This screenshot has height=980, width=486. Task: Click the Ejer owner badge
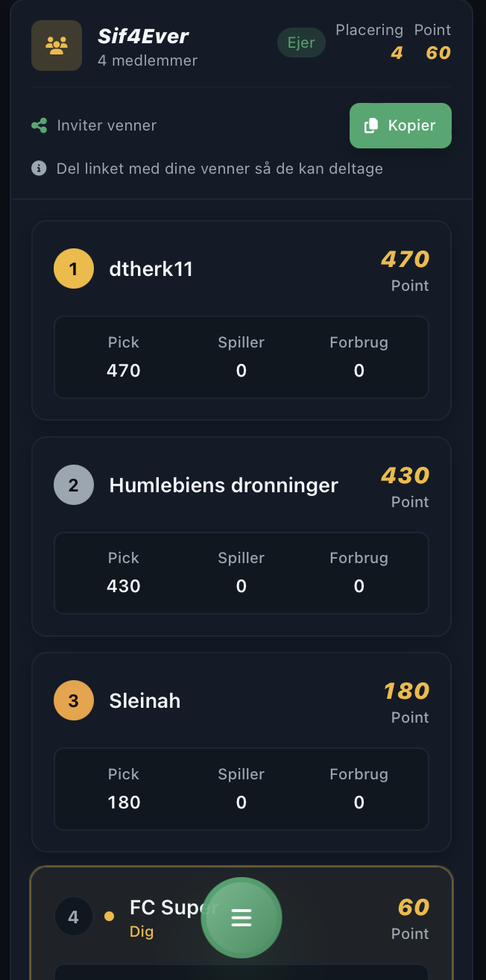click(301, 43)
